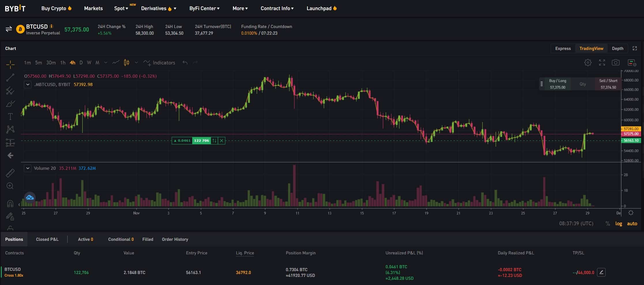This screenshot has height=285, width=644.
Task: Go to Buy Crypto page
Action: click(x=56, y=8)
